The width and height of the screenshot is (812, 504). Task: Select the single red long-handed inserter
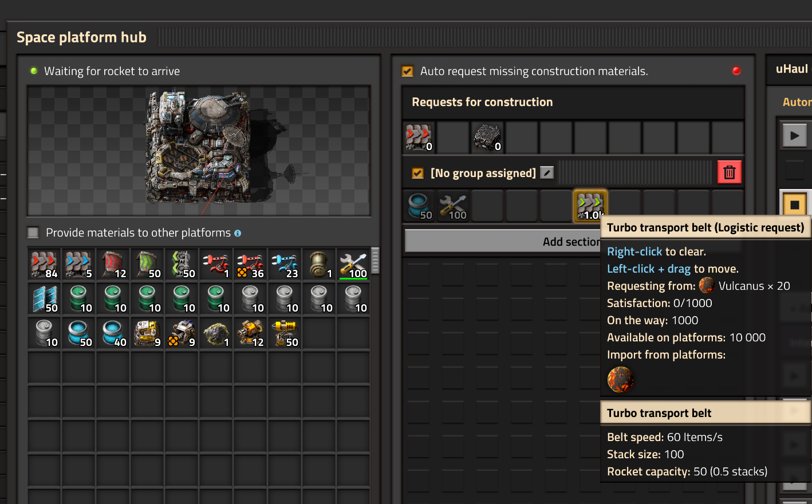coord(216,265)
